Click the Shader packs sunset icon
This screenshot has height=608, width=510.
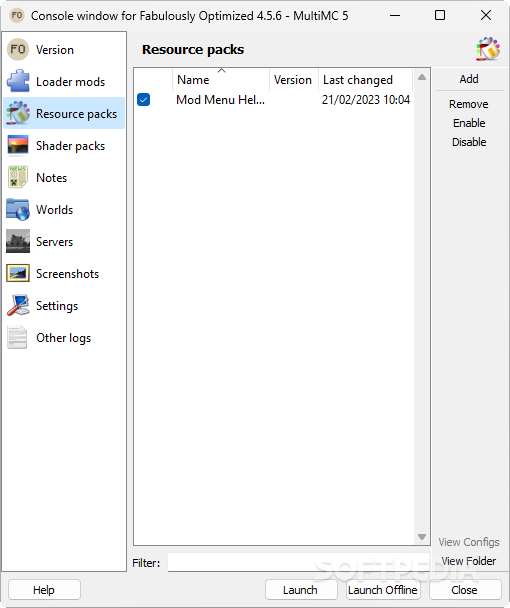coord(18,145)
